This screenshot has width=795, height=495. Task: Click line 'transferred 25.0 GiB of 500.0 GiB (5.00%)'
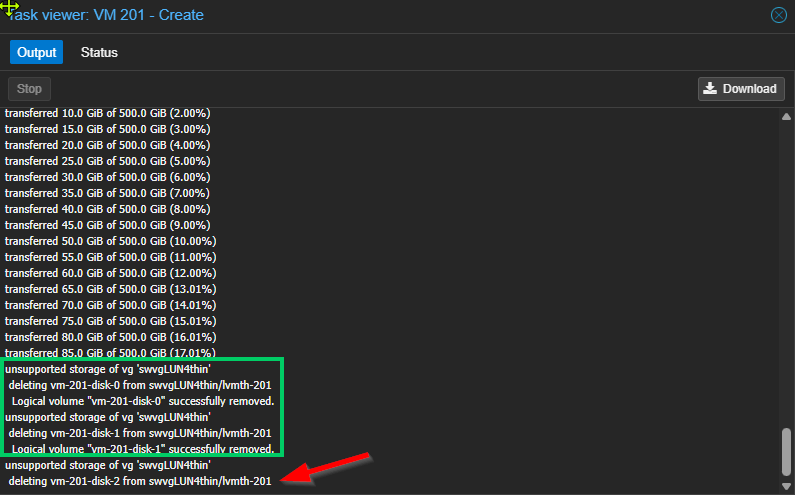pos(107,161)
